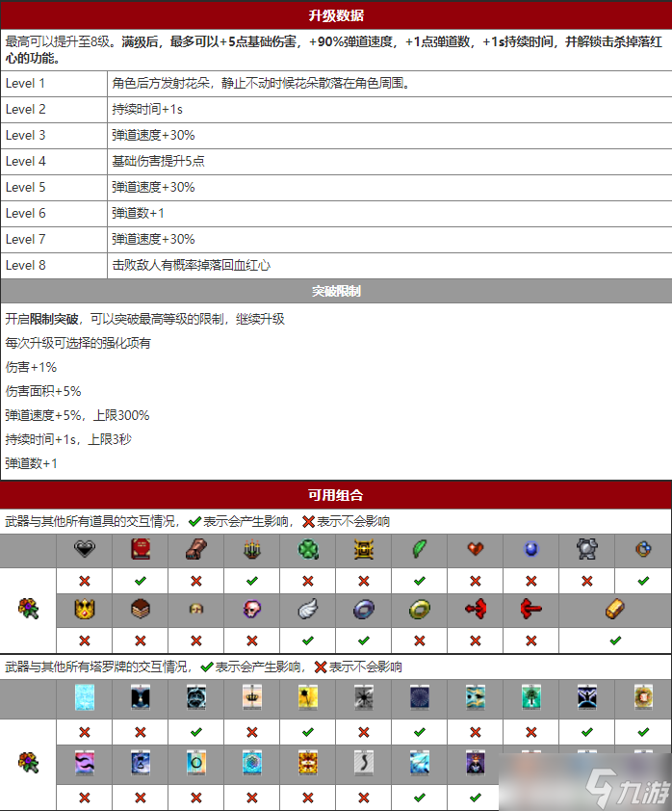Click the green check mark under the gold bar icon
This screenshot has width=672, height=811.
point(615,641)
